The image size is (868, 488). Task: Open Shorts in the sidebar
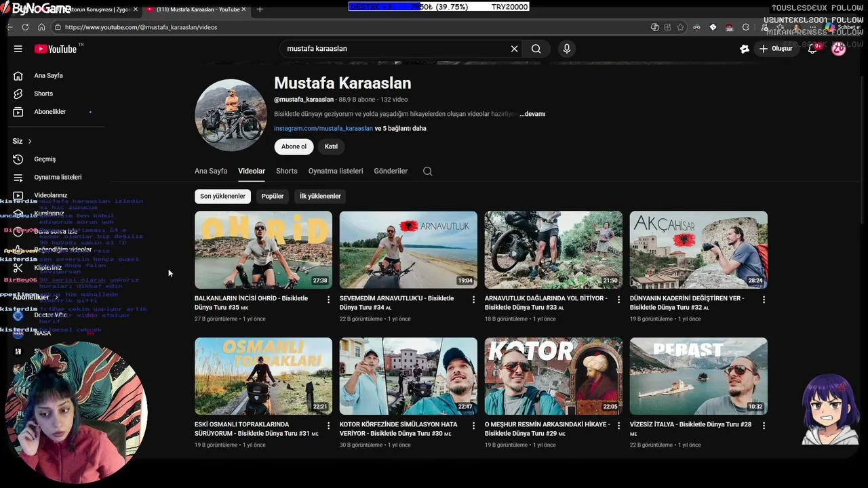pyautogui.click(x=43, y=94)
